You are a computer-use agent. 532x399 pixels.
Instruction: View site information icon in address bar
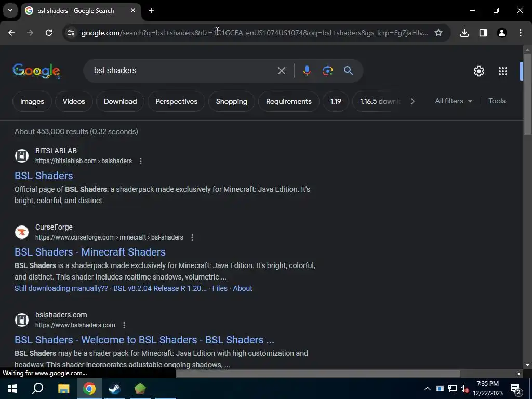(x=71, y=33)
